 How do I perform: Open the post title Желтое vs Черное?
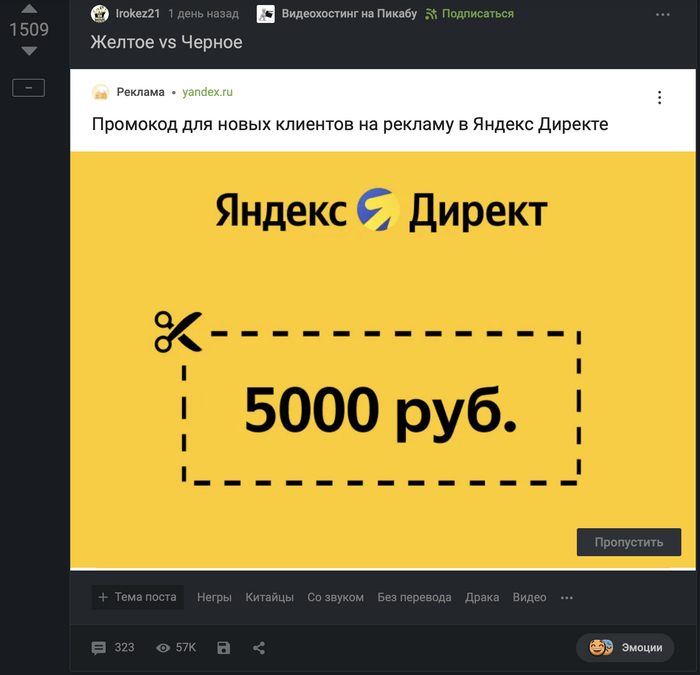coord(167,42)
